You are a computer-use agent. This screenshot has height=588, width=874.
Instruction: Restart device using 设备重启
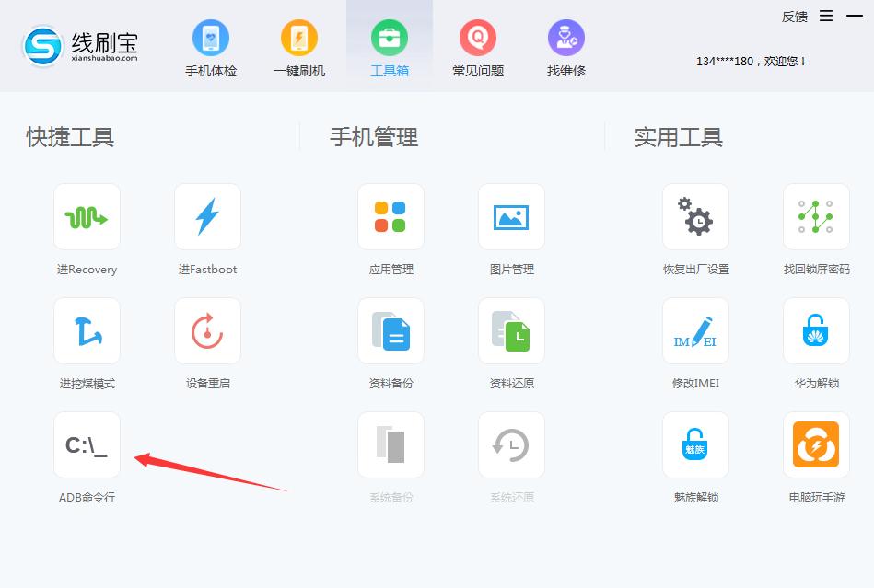point(206,331)
